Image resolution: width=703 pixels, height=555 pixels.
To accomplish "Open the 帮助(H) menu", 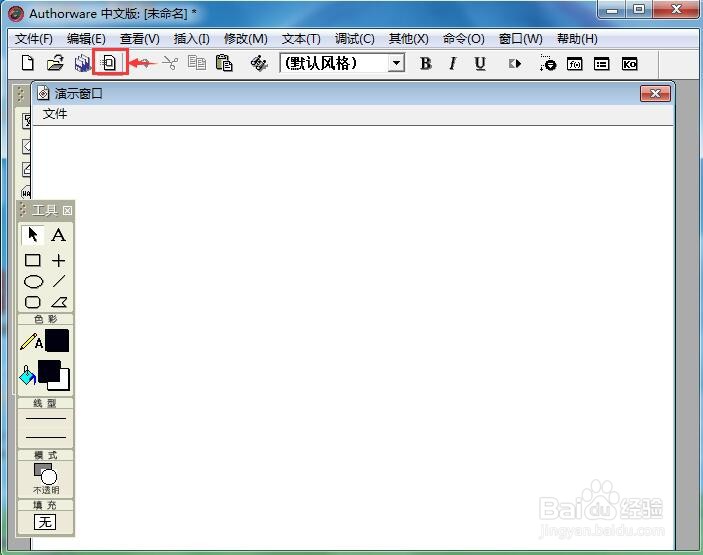I will (x=577, y=39).
